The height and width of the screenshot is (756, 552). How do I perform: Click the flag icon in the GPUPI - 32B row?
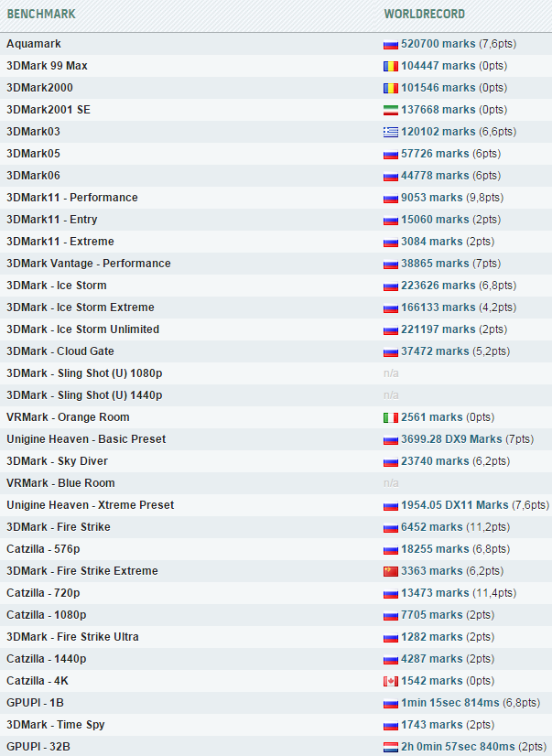(x=391, y=747)
